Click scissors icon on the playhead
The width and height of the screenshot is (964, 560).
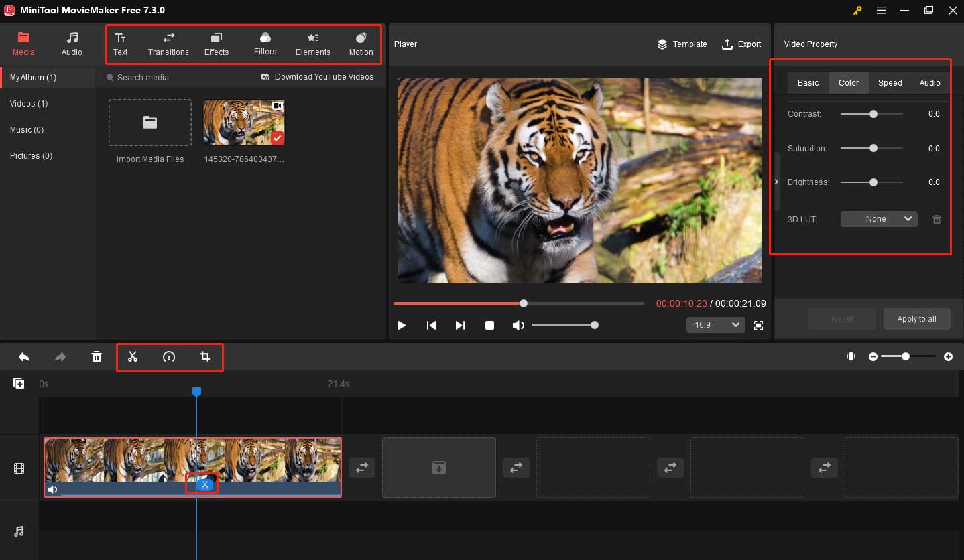(205, 485)
